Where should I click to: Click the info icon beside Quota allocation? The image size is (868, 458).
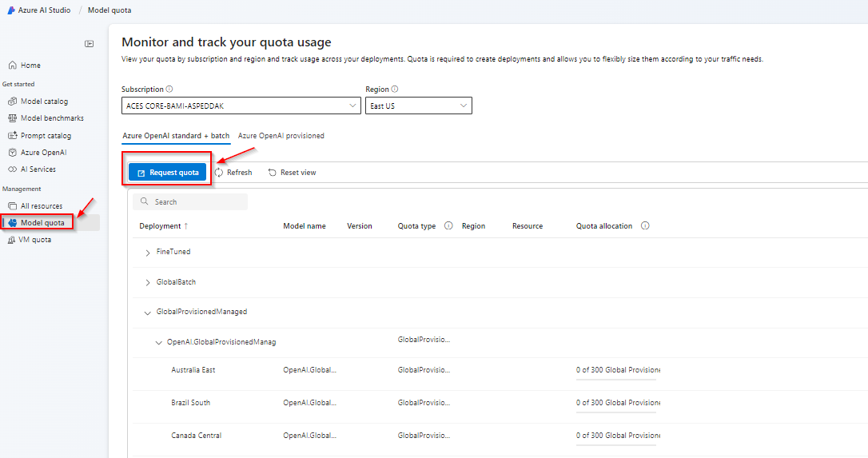pyautogui.click(x=645, y=225)
